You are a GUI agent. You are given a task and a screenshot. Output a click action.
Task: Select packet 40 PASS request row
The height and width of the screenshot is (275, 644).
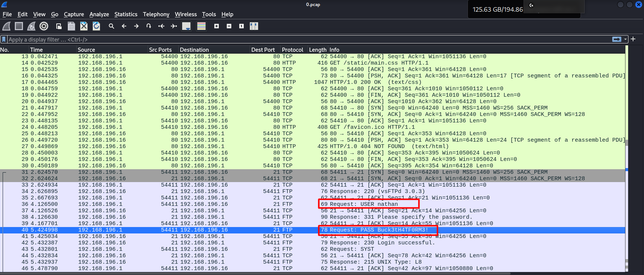[x=313, y=230]
